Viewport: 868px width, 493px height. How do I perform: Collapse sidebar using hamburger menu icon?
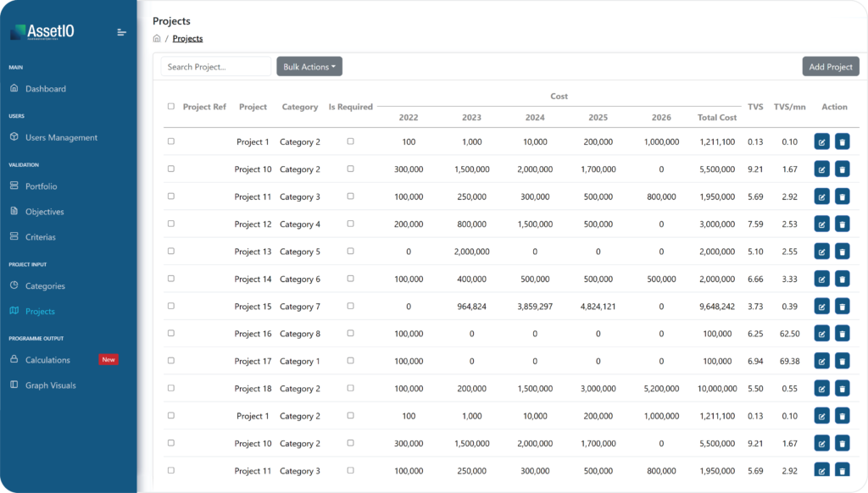pyautogui.click(x=122, y=33)
